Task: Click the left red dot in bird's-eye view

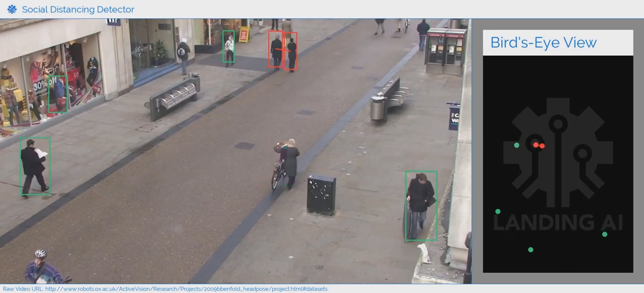Action: click(536, 145)
